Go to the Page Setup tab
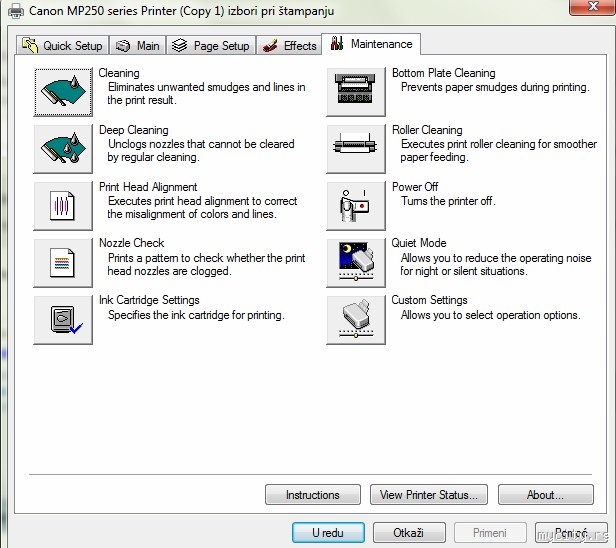Screen dimensions: 616x548 pyautogui.click(x=211, y=46)
